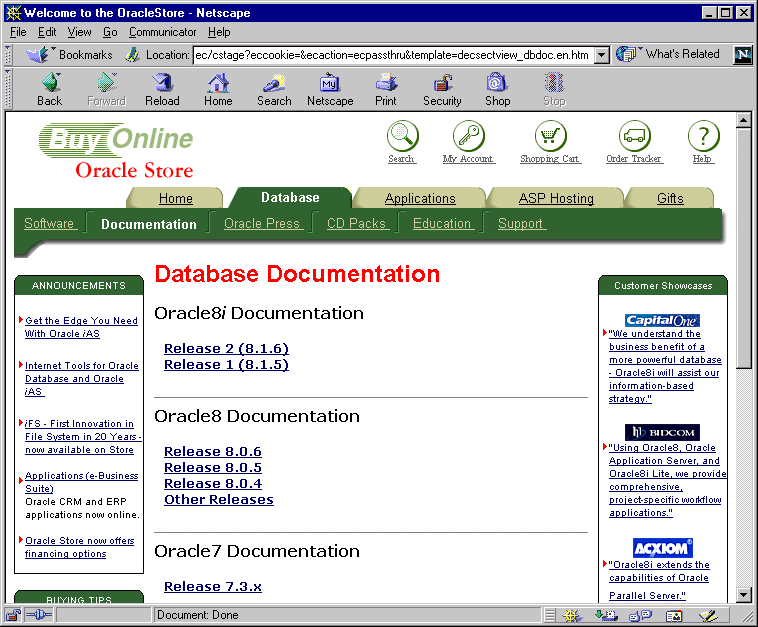
Task: Switch to the Applications tab
Action: click(420, 198)
